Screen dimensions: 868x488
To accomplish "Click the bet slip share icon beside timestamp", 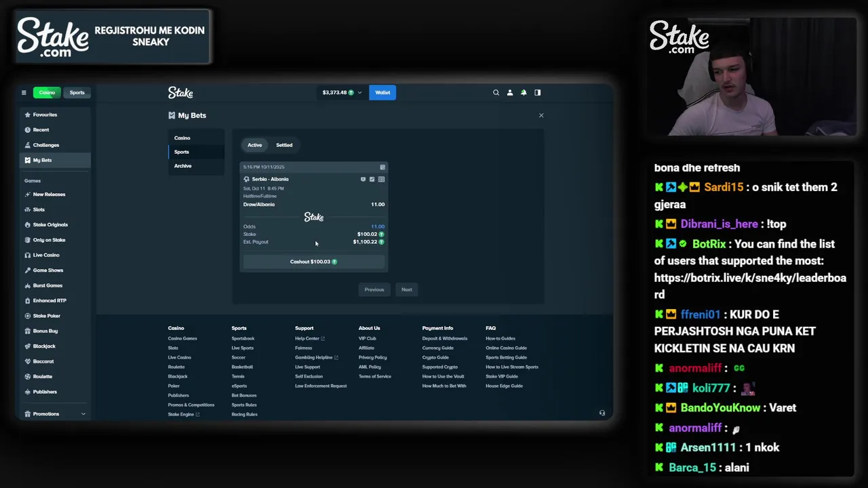I will tap(382, 167).
